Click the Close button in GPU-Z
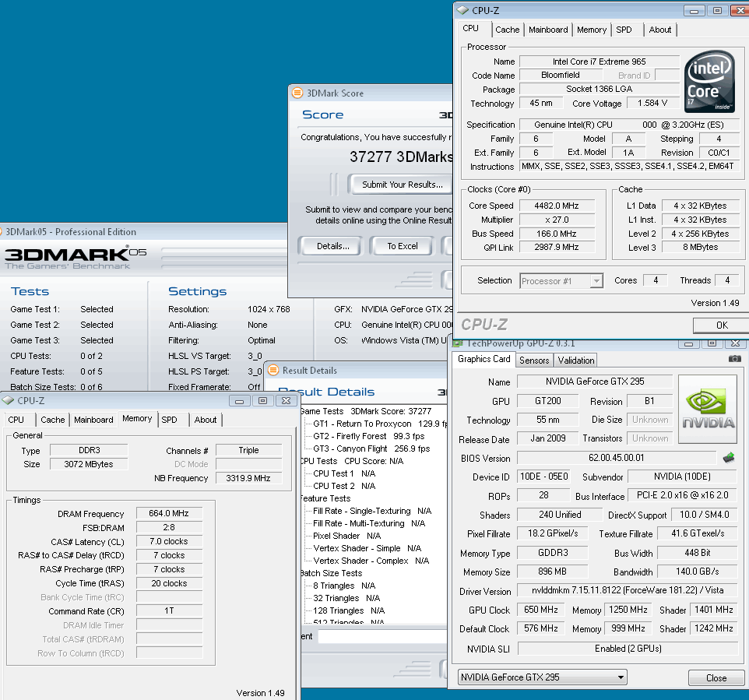This screenshot has width=749, height=700. 716,677
